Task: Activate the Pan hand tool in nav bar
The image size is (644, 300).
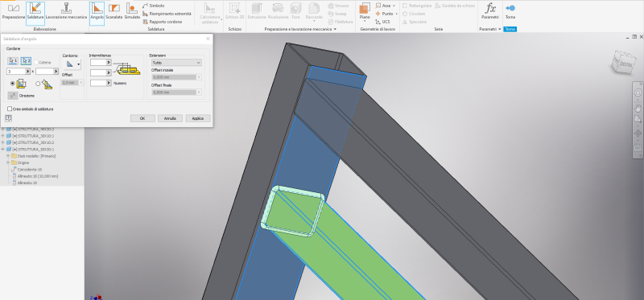Action: [x=638, y=109]
